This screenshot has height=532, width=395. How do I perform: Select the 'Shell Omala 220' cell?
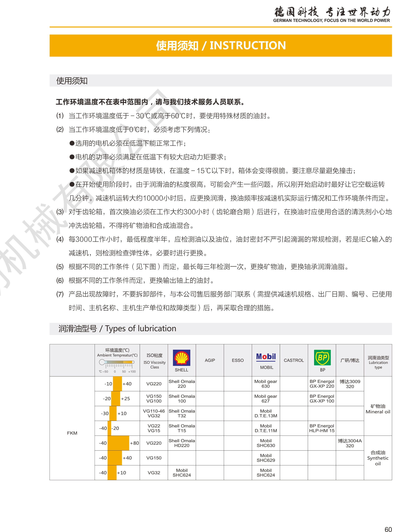tap(182, 384)
